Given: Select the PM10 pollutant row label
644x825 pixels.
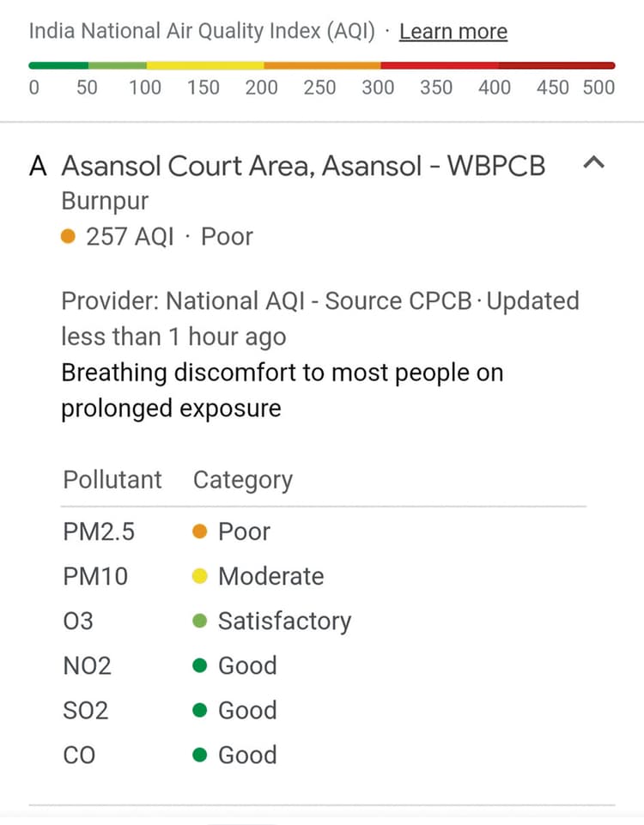Looking at the screenshot, I should [x=95, y=576].
